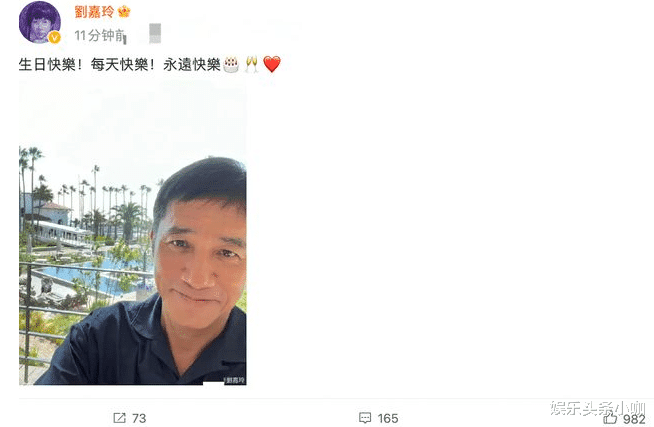This screenshot has height=427, width=654.
Task: Click the comment count 165
Action: 387,418
